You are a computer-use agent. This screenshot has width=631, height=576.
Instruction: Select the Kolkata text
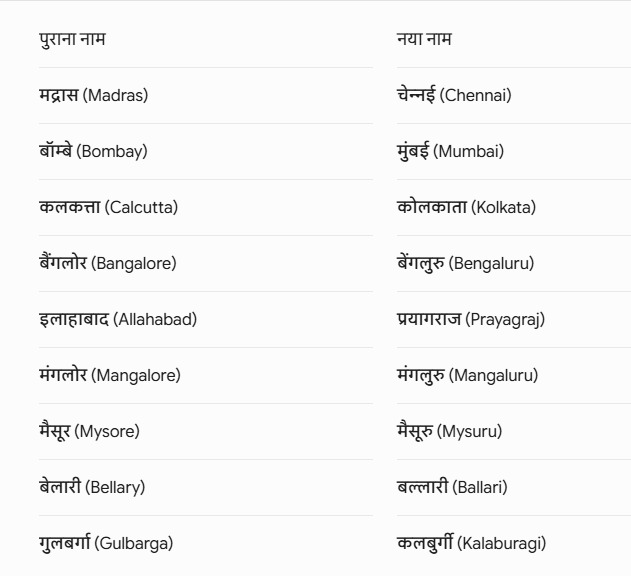click(466, 207)
